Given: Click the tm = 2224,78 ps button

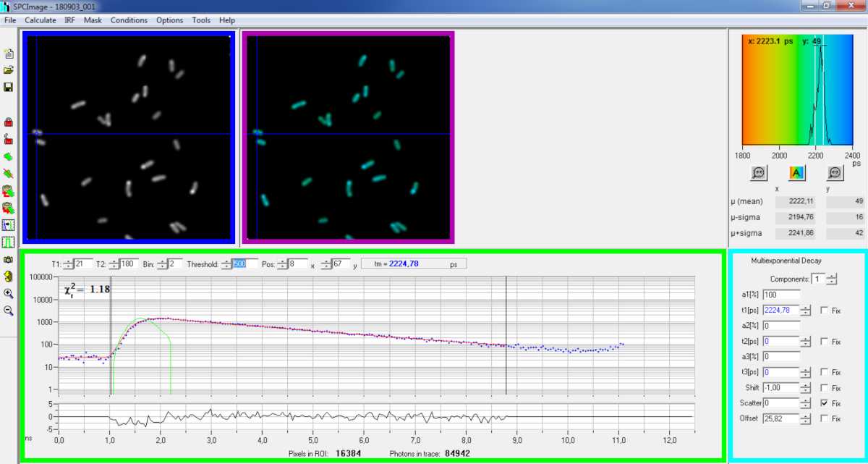Looking at the screenshot, I should click(x=414, y=264).
